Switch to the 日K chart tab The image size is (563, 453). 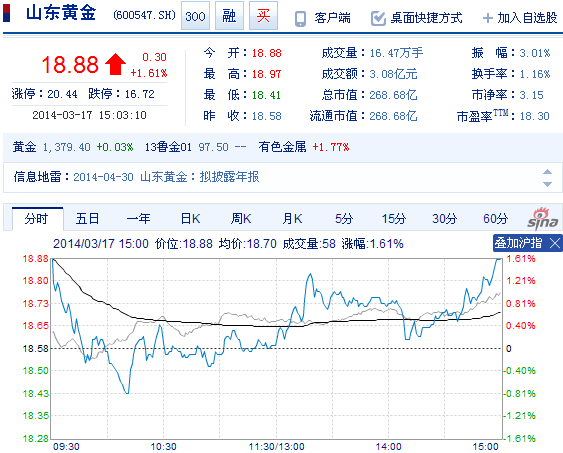coord(190,219)
